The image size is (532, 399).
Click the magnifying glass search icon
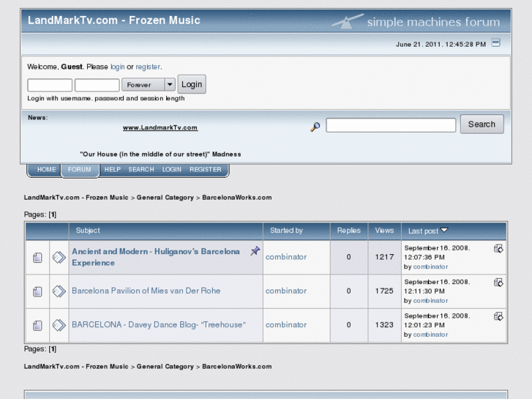pos(315,127)
